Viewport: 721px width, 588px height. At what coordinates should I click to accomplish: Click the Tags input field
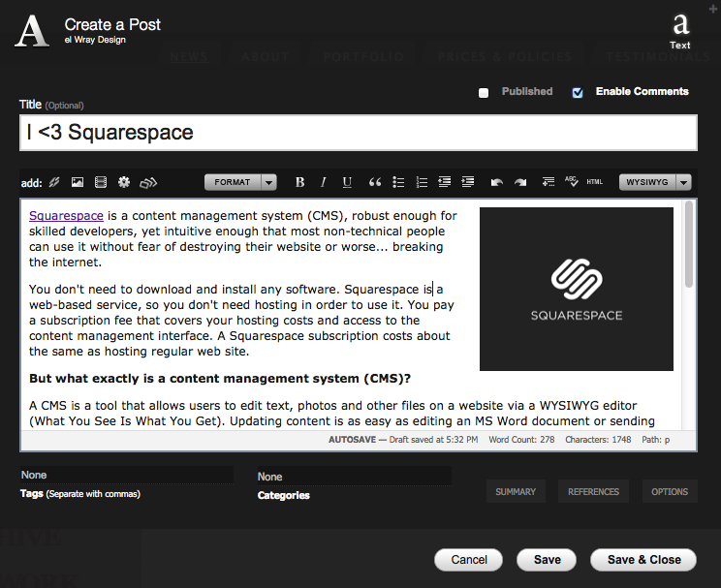pyautogui.click(x=127, y=475)
